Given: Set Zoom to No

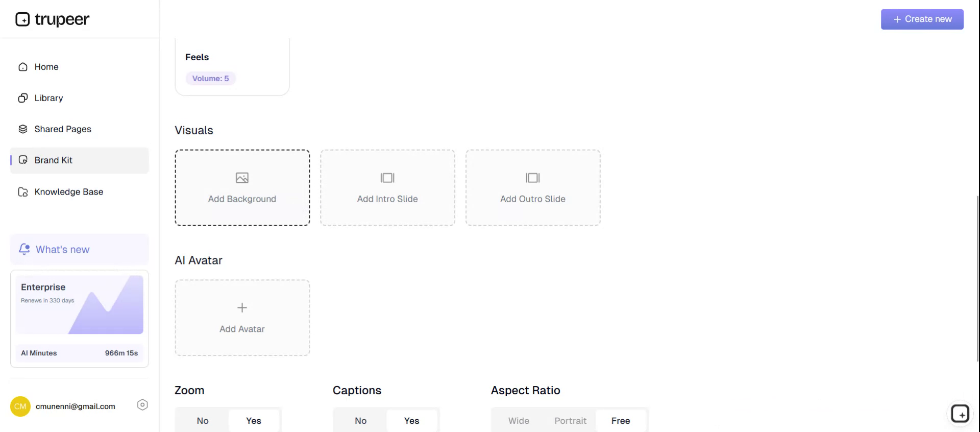Looking at the screenshot, I should coord(203,421).
